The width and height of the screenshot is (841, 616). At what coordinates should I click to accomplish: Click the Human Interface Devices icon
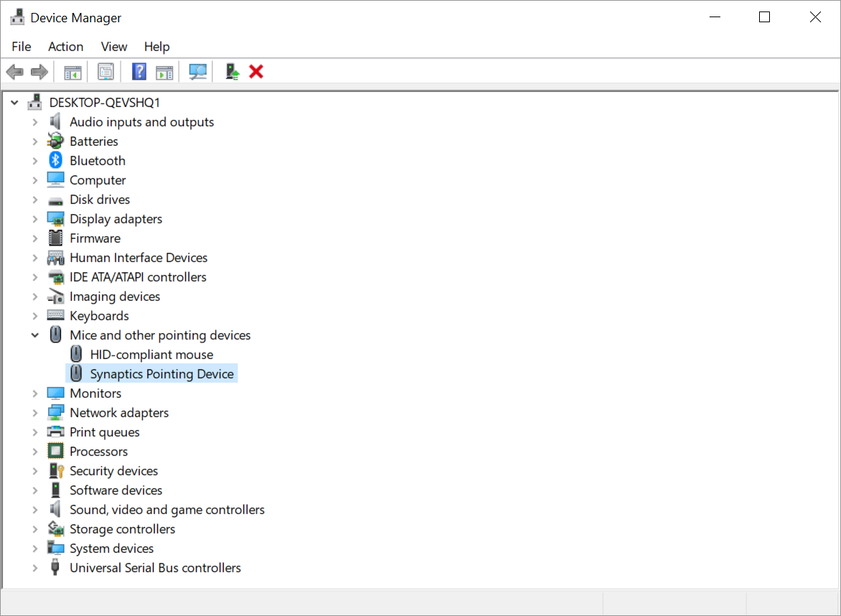click(x=55, y=258)
